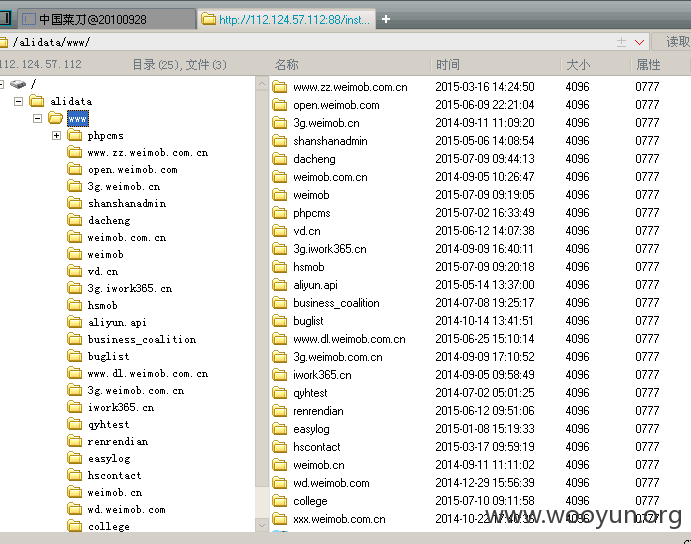Click easylog folder icon in list
This screenshot has height=544, width=691.
(x=280, y=428)
